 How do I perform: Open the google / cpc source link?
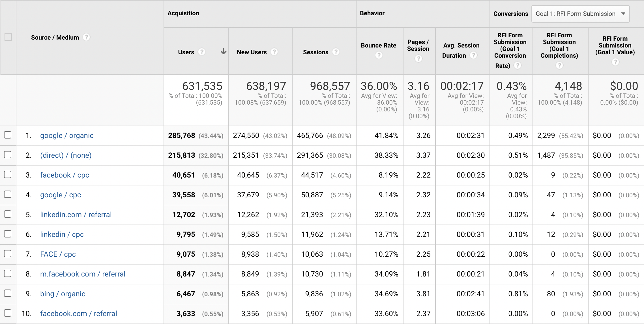pyautogui.click(x=61, y=195)
